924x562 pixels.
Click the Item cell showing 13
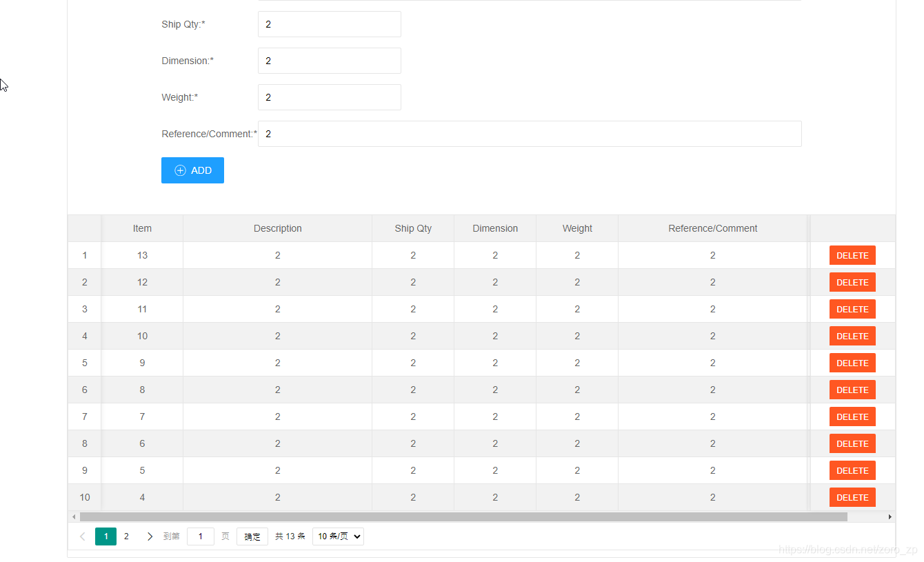click(x=142, y=255)
